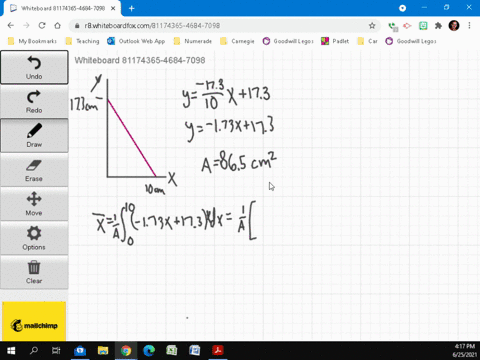Open Windows taskbar search
The image size is (480, 360).
click(x=34, y=351)
